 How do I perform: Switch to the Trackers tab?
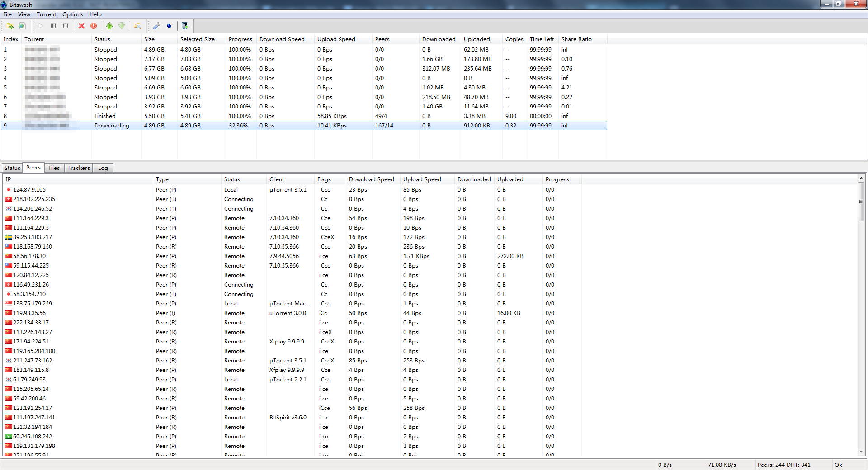(78, 168)
